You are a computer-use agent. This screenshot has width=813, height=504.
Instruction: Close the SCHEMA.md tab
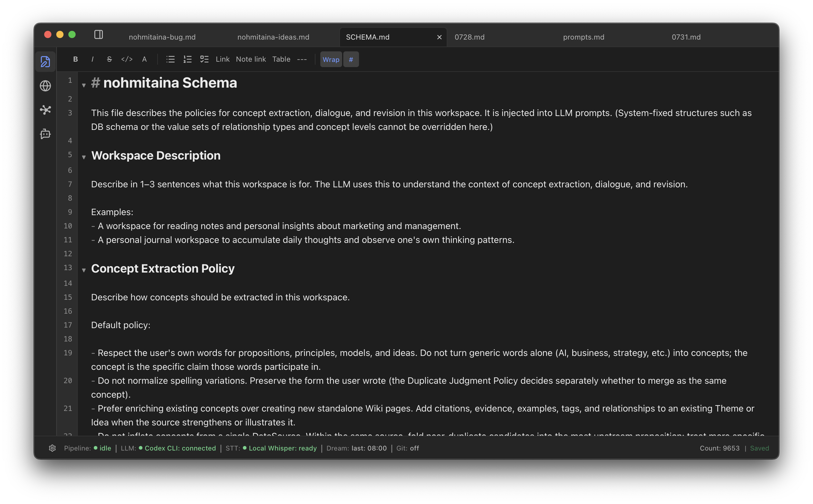click(x=439, y=37)
